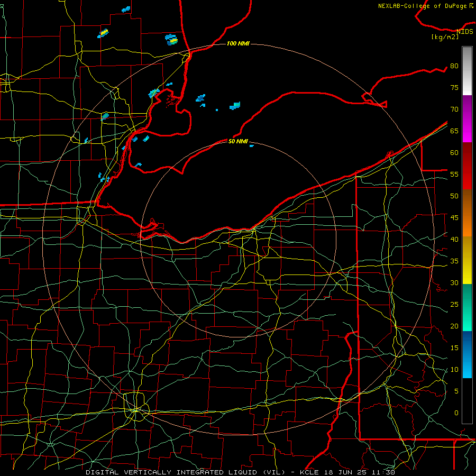476x476 pixels.
Task: Pick the green segment of color bar
Action: click(467, 307)
